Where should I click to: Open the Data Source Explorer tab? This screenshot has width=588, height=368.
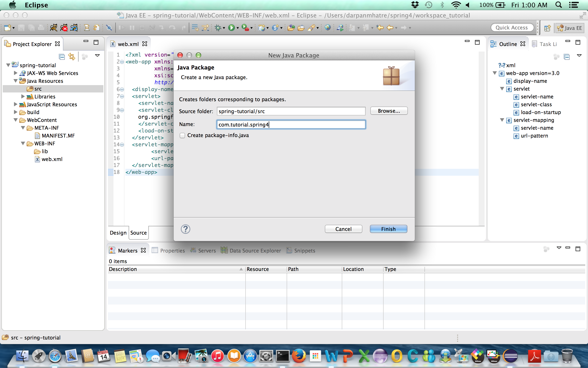click(x=251, y=250)
